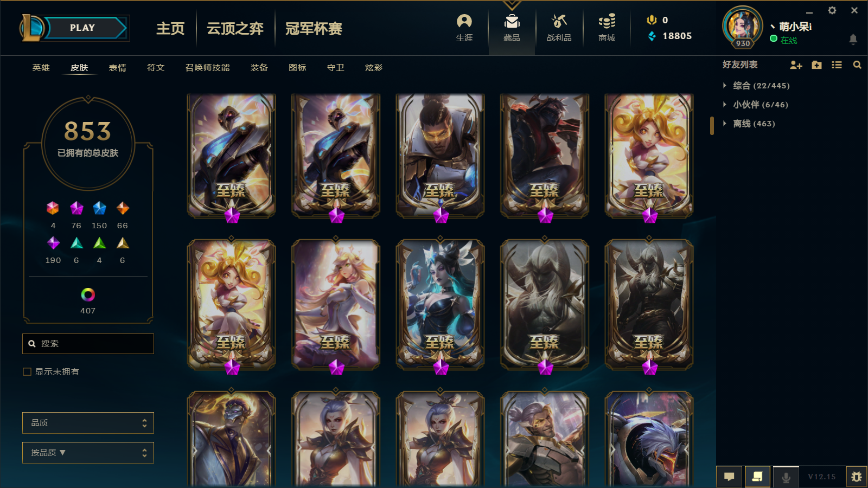Click the new friend folder icon

[x=816, y=65]
